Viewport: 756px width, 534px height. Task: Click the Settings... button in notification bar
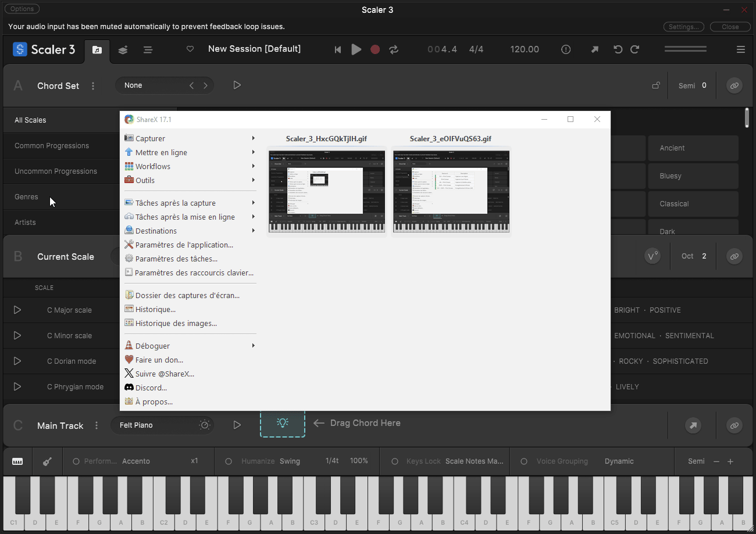point(684,27)
